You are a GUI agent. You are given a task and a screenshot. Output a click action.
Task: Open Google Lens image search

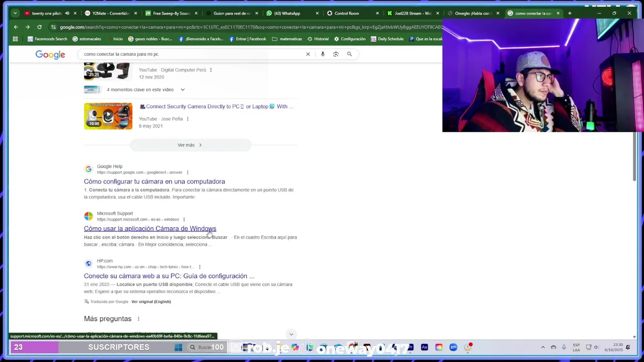336,54
